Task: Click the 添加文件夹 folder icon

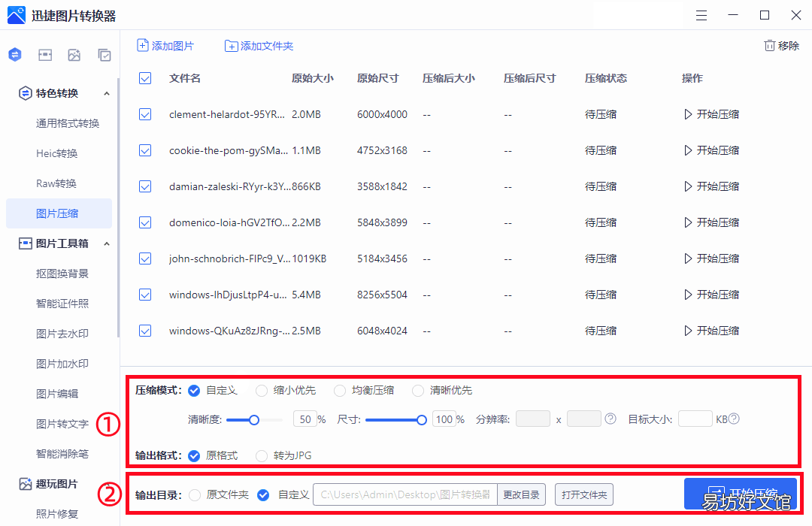Action: click(x=231, y=46)
